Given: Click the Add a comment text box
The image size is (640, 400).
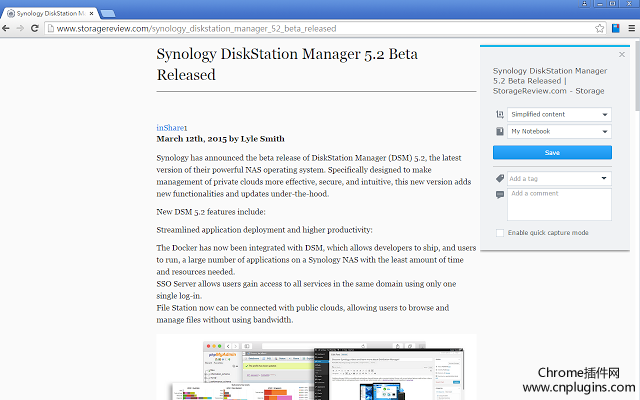Looking at the screenshot, I should pos(559,204).
